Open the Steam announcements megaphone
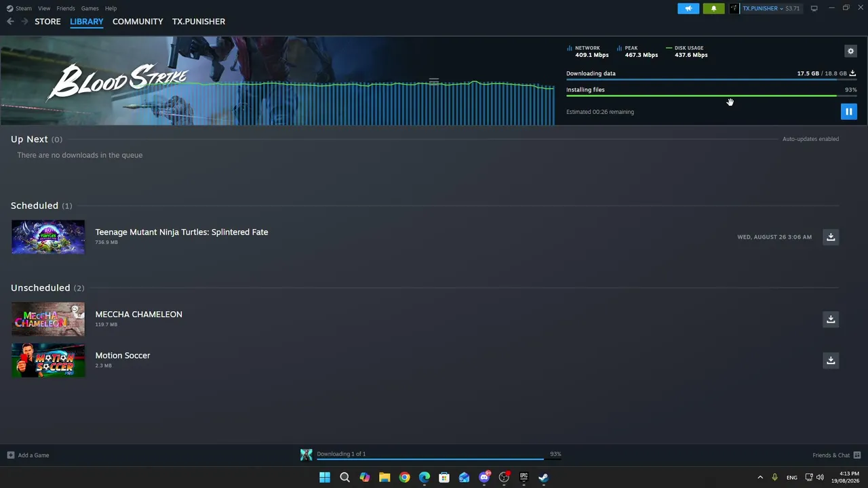The width and height of the screenshot is (868, 488). tap(688, 9)
